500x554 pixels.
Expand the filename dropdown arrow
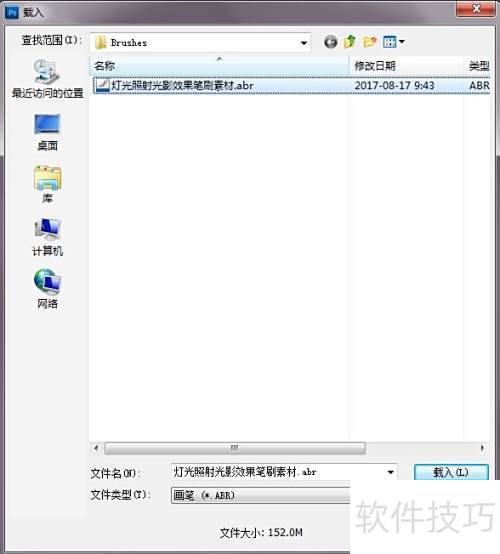point(390,472)
